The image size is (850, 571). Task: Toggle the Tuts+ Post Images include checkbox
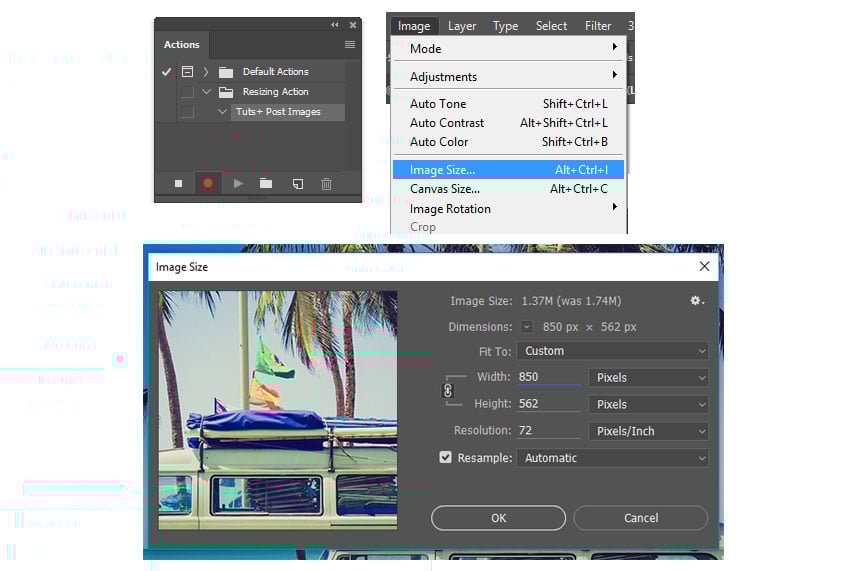pos(188,112)
